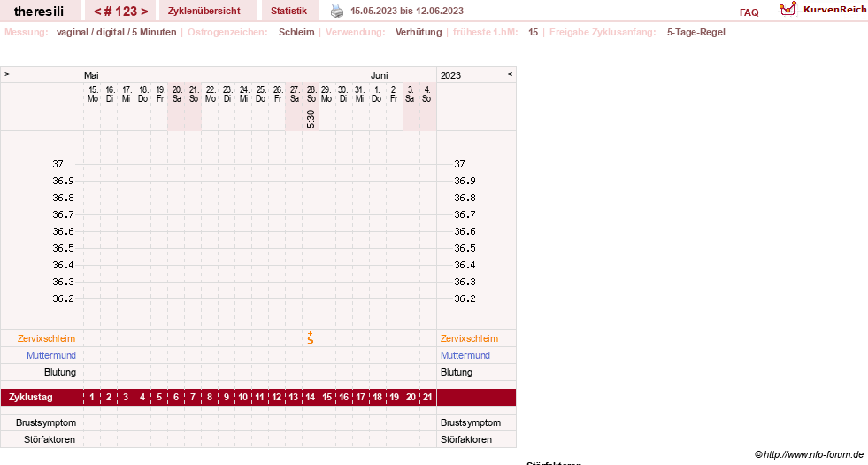Collapse chart with top-right arrow

coord(510,74)
